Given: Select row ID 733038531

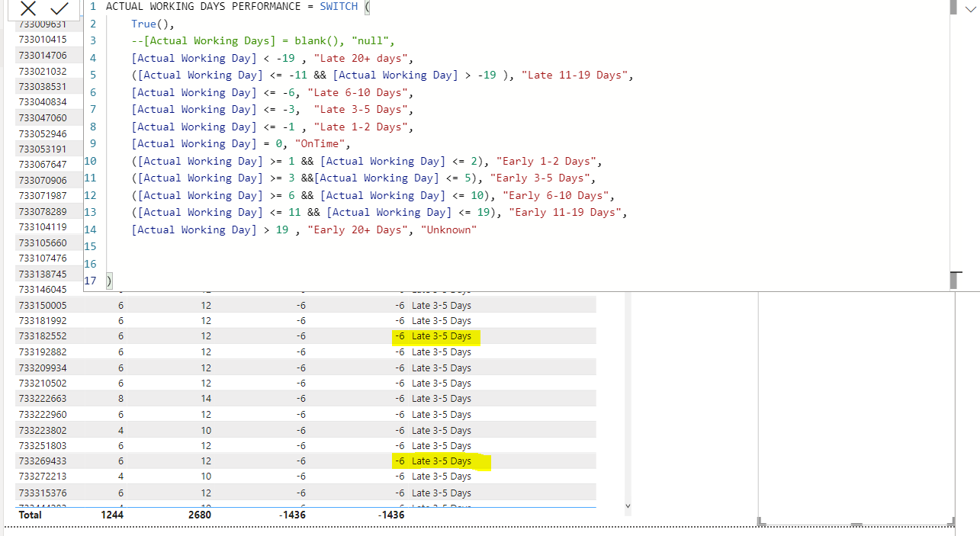Looking at the screenshot, I should (x=43, y=86).
